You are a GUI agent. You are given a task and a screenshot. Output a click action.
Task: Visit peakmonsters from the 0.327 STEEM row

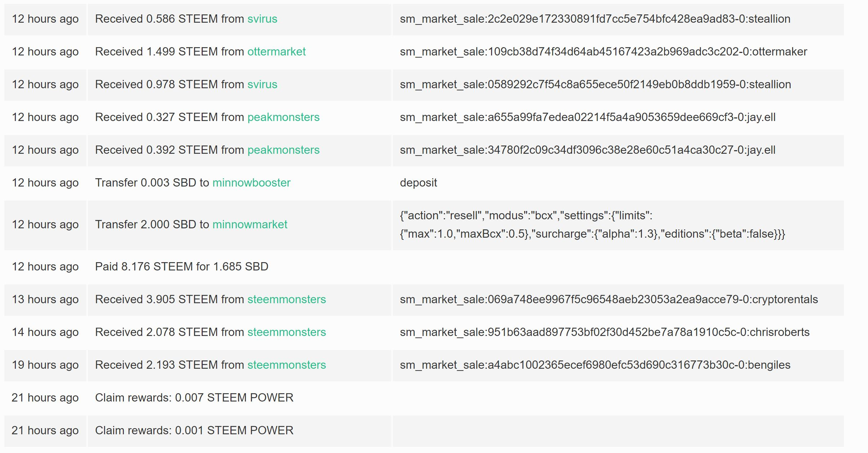[x=283, y=117]
